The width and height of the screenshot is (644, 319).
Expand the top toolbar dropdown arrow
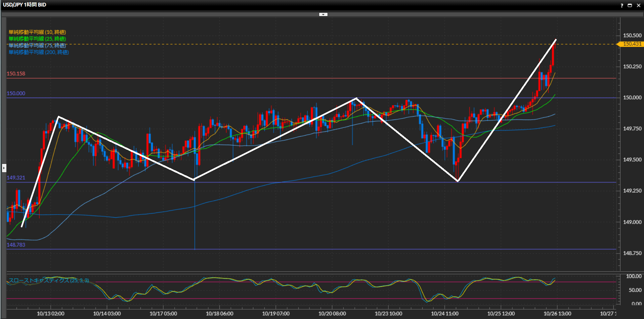323,14
